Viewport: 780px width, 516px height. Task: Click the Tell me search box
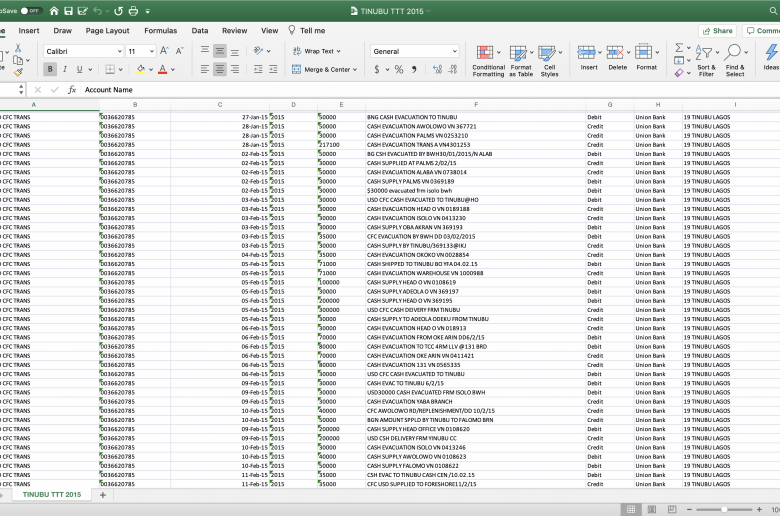coord(307,30)
